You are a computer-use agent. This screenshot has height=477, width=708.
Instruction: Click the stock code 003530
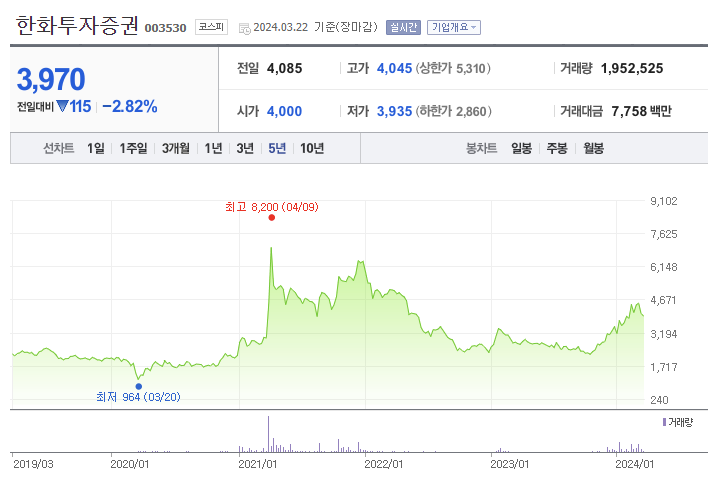click(x=165, y=28)
